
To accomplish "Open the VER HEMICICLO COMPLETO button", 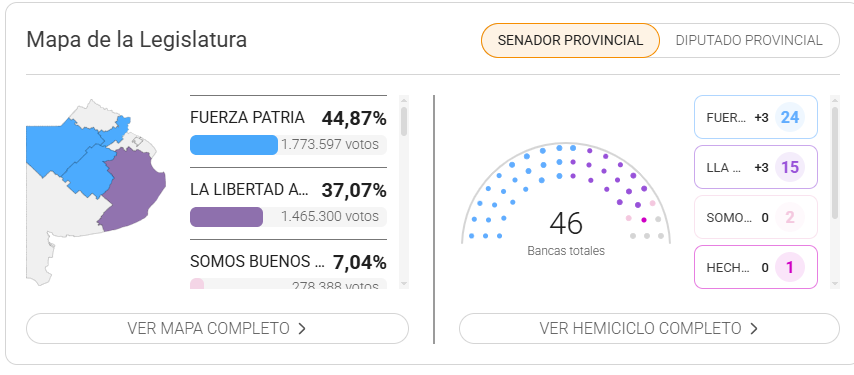I will coord(649,328).
